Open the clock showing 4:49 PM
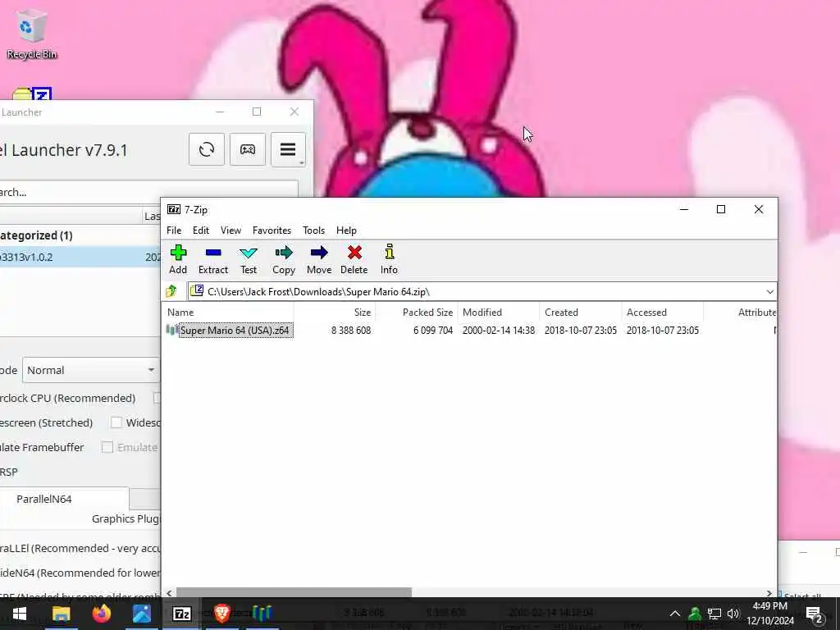The height and width of the screenshot is (630, 840). (x=769, y=614)
